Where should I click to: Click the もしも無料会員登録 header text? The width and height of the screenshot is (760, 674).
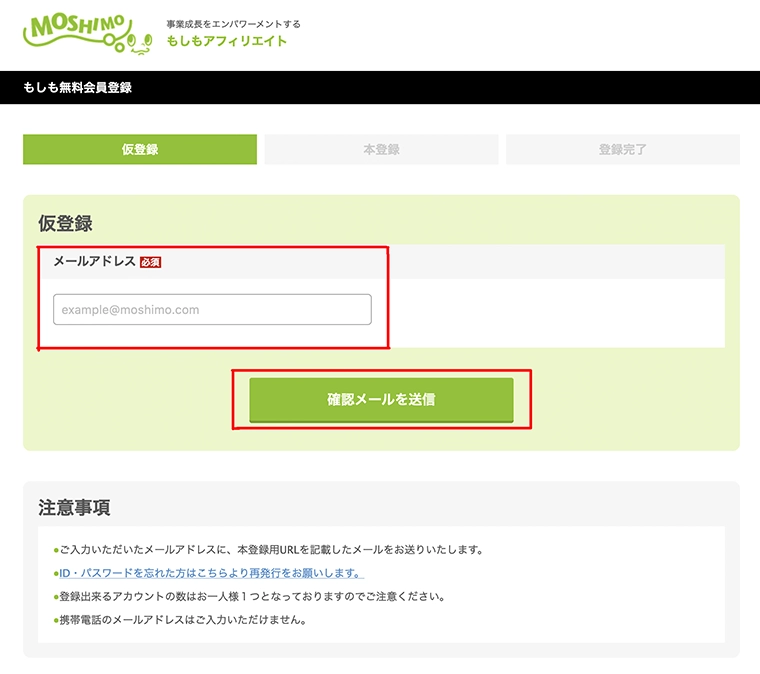[78, 87]
